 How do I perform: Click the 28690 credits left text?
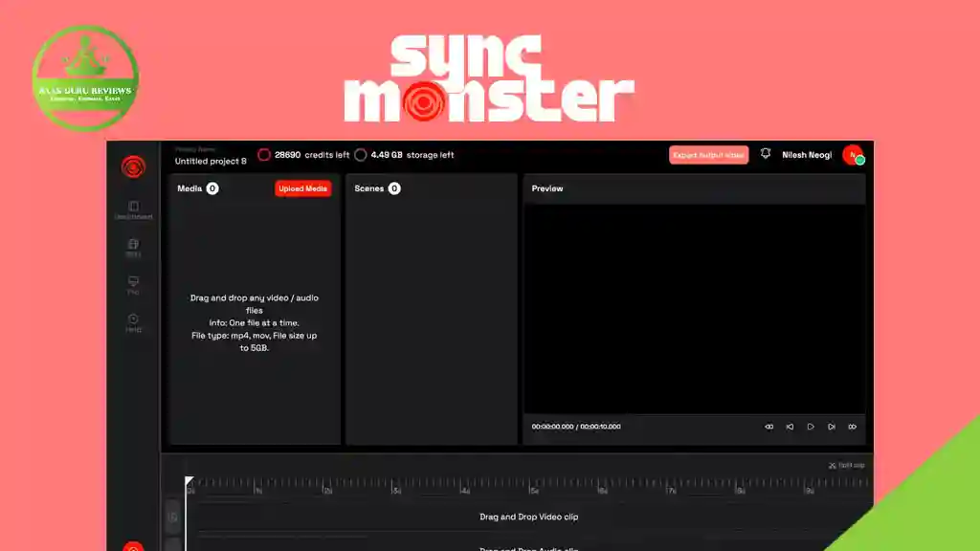click(x=312, y=155)
